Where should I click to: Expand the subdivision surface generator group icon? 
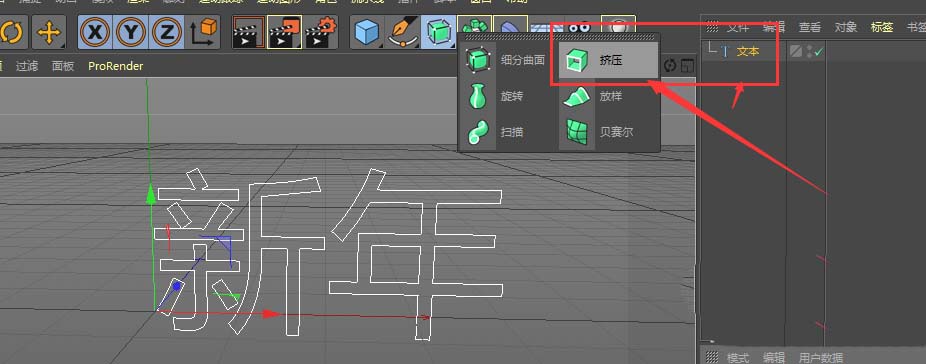438,32
